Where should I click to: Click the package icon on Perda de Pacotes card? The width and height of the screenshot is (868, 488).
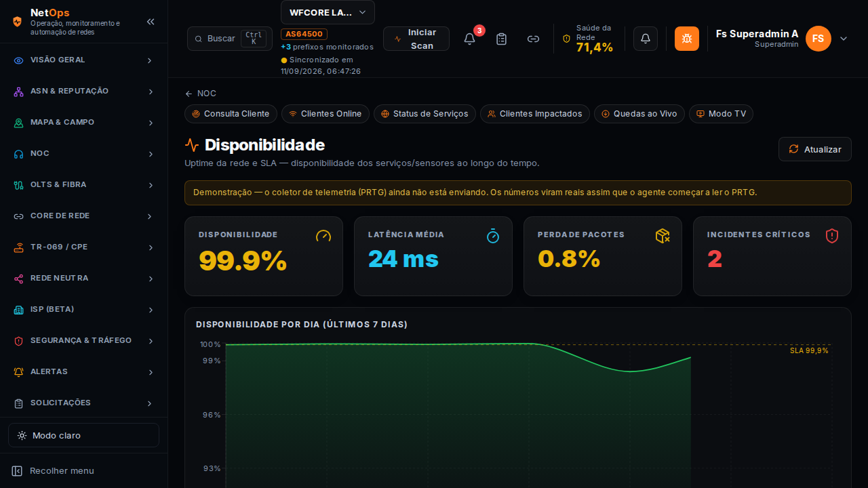663,236
